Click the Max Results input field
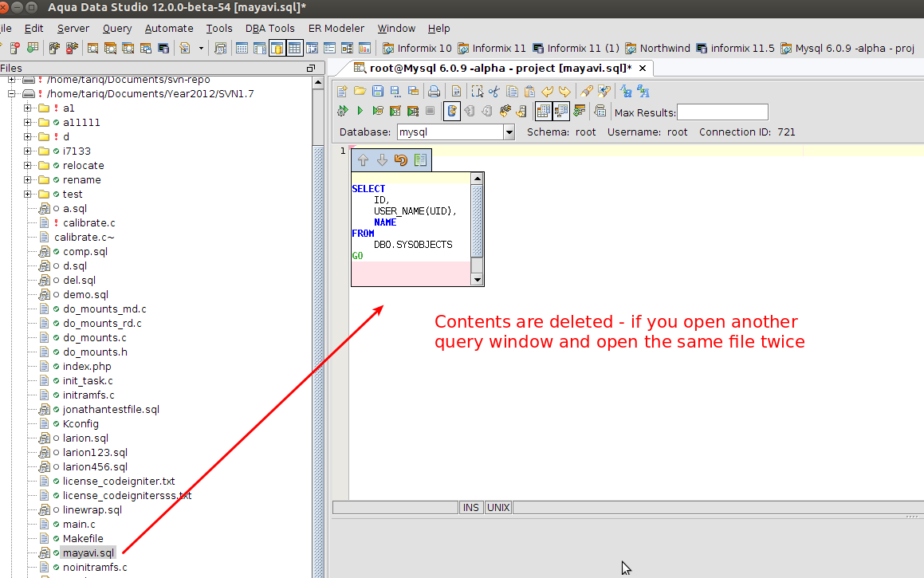Image resolution: width=924 pixels, height=578 pixels. (x=722, y=112)
